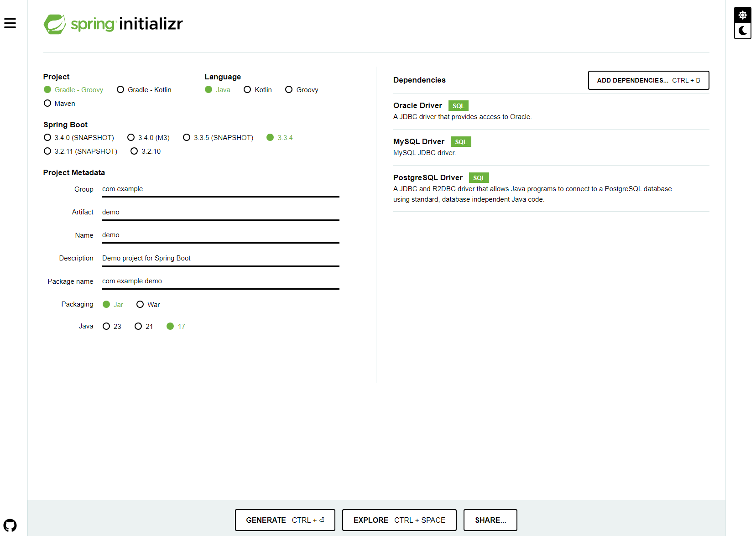
Task: Switch to dark theme moon icon
Action: click(743, 31)
